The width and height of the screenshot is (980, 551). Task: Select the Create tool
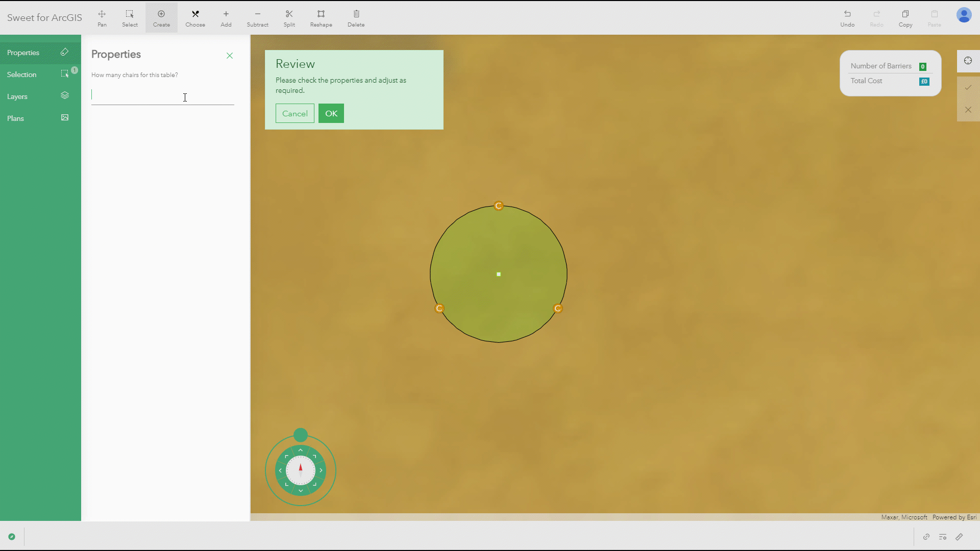click(161, 17)
